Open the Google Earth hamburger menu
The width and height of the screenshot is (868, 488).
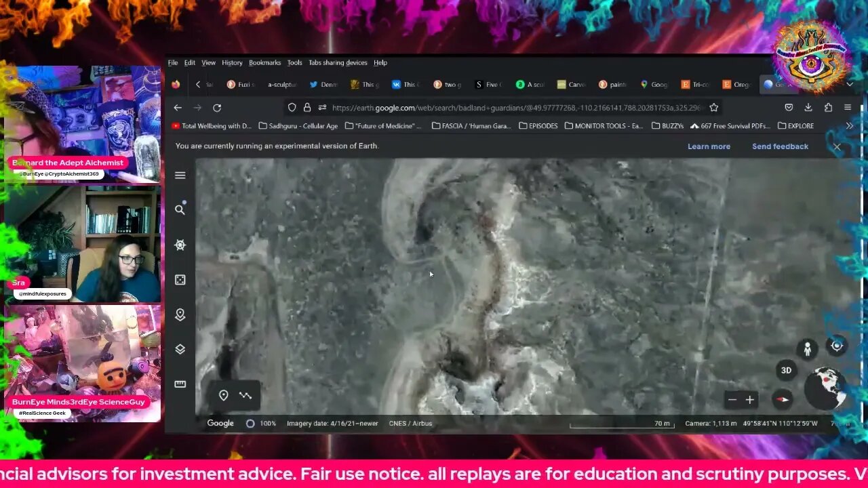pos(180,176)
